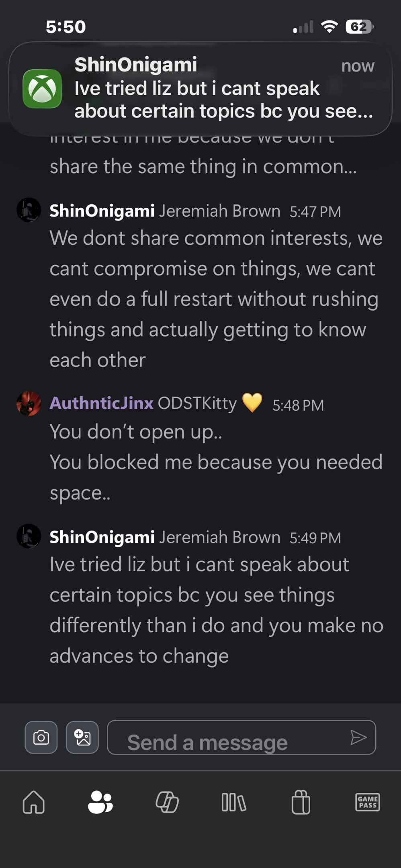Open the Copilot tab icon

pyautogui.click(x=167, y=802)
